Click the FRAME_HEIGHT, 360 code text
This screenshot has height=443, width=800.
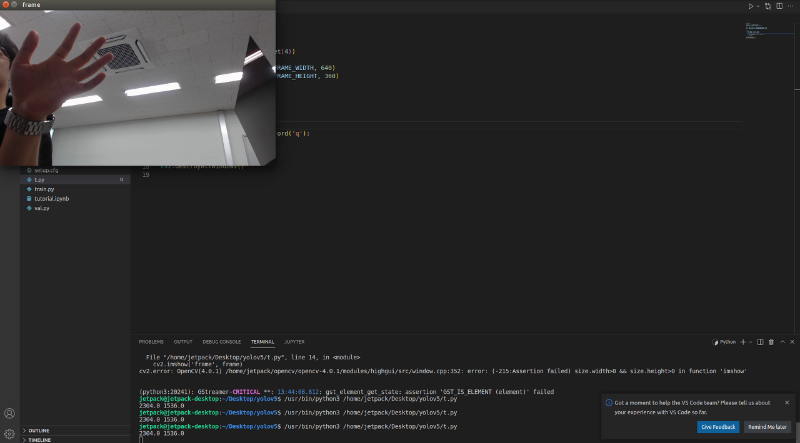click(307, 76)
